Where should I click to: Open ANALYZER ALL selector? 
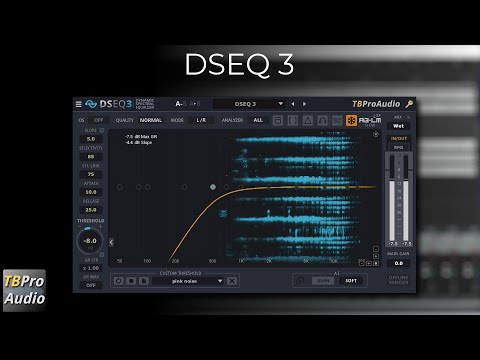[258, 120]
